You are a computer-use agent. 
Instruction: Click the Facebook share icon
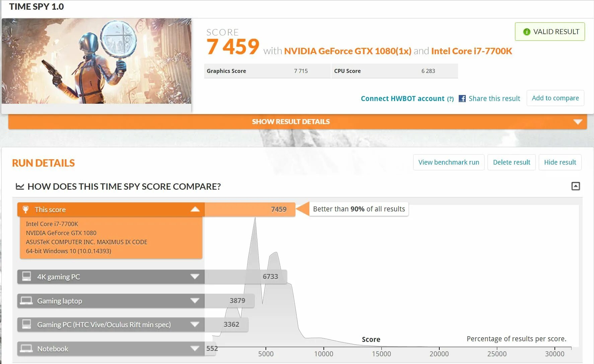tap(462, 98)
